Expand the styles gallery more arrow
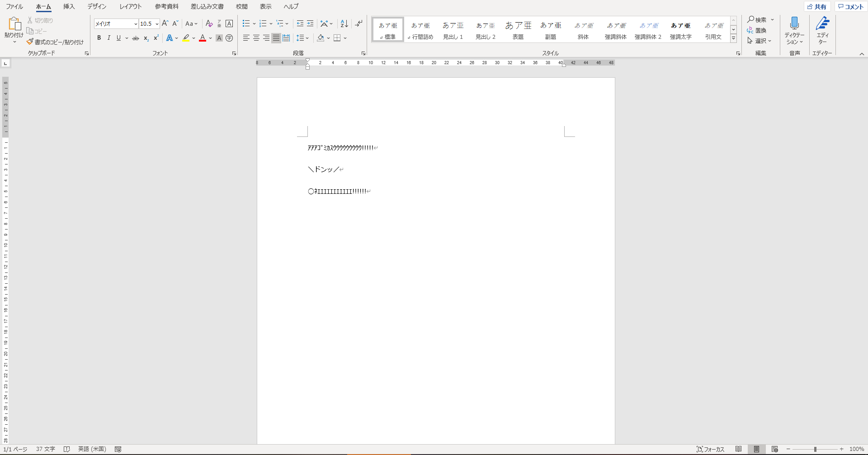 [734, 38]
